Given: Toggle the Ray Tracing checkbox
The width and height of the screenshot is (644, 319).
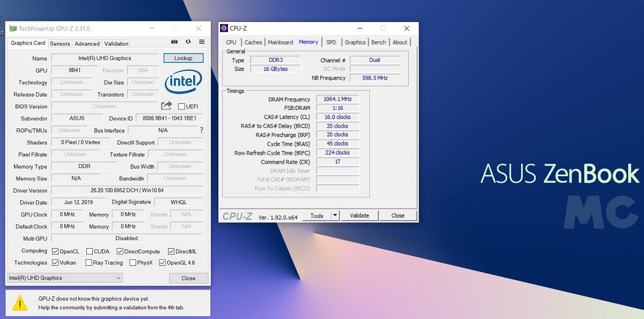Looking at the screenshot, I should tap(88, 263).
